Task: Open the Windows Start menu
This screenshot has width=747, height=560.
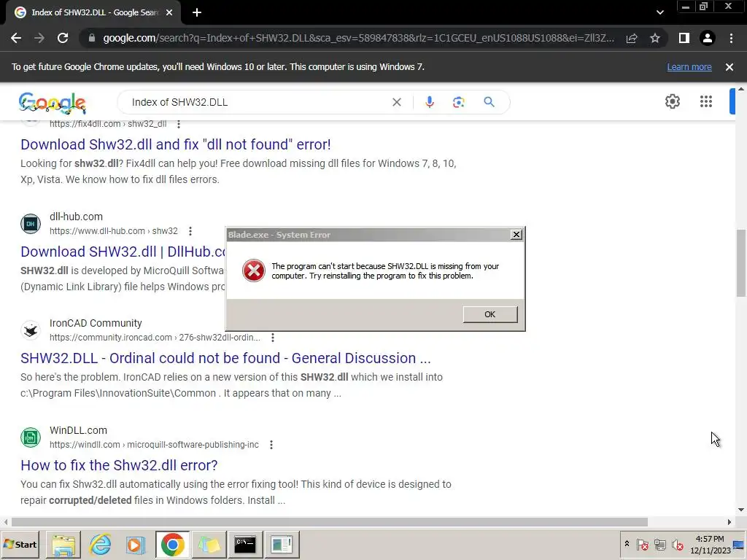Action: pos(20,544)
